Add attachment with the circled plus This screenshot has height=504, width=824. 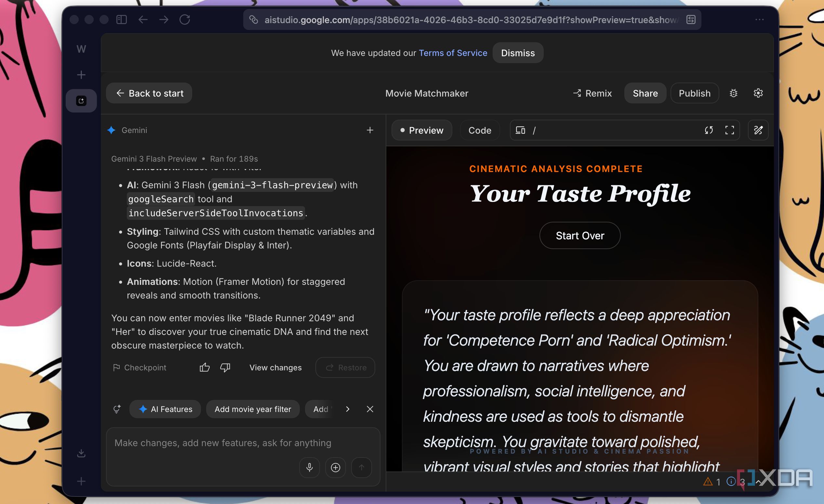tap(335, 467)
